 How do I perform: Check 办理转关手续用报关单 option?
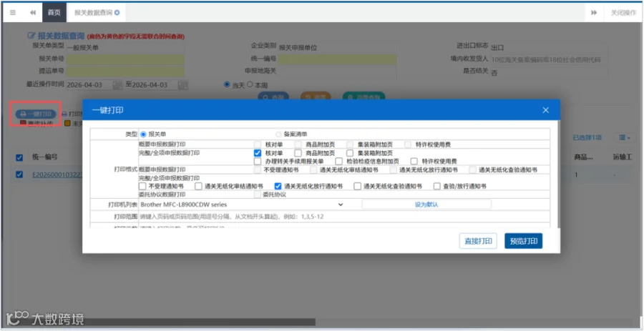click(x=258, y=161)
